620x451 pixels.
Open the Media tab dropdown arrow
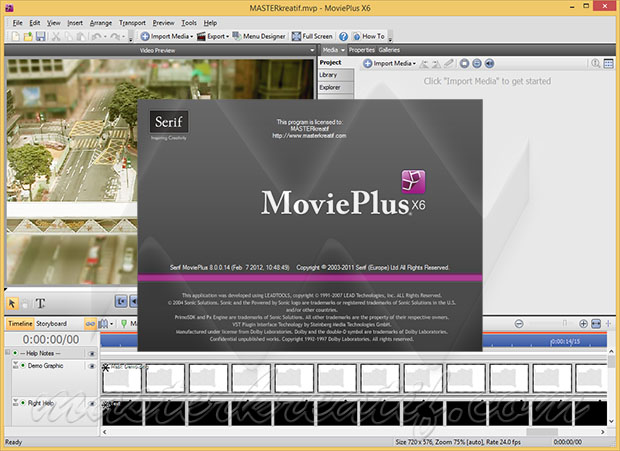tap(342, 50)
